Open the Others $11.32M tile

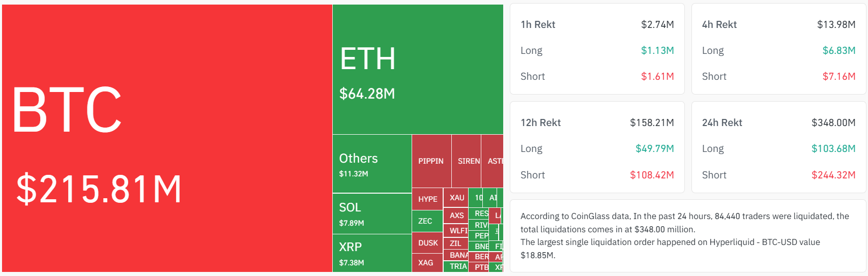click(x=372, y=164)
